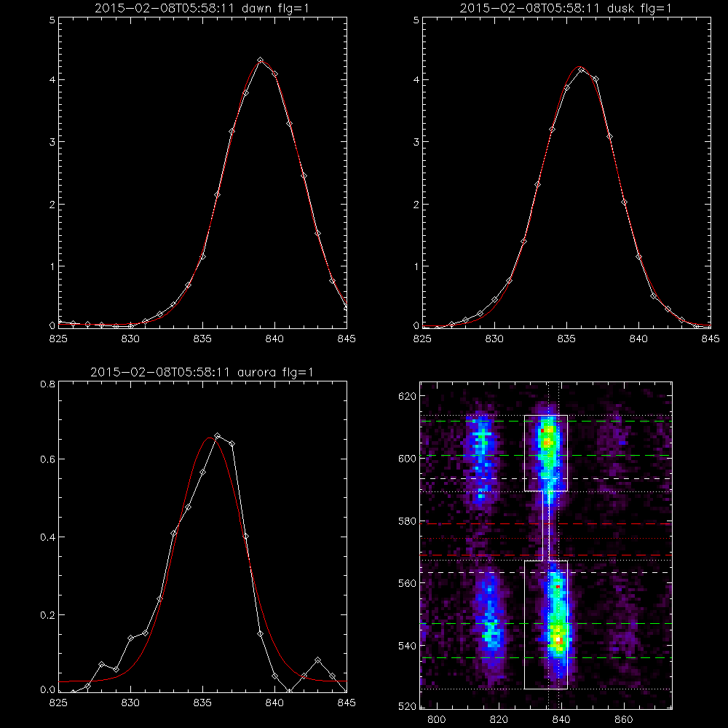Select y-axis label 0.2 on aurora plot
728x728 pixels.
(x=48, y=615)
